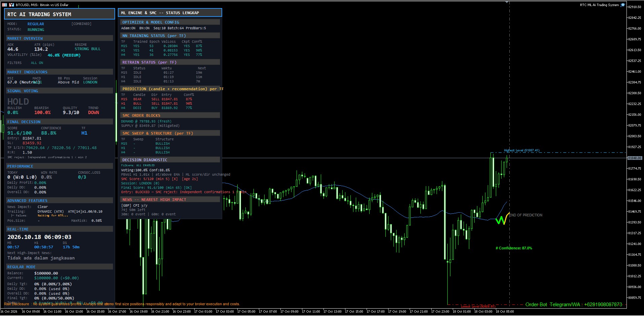The image size is (644, 316).
Task: Open the Depth of Market chart icon
Action: point(12,5)
